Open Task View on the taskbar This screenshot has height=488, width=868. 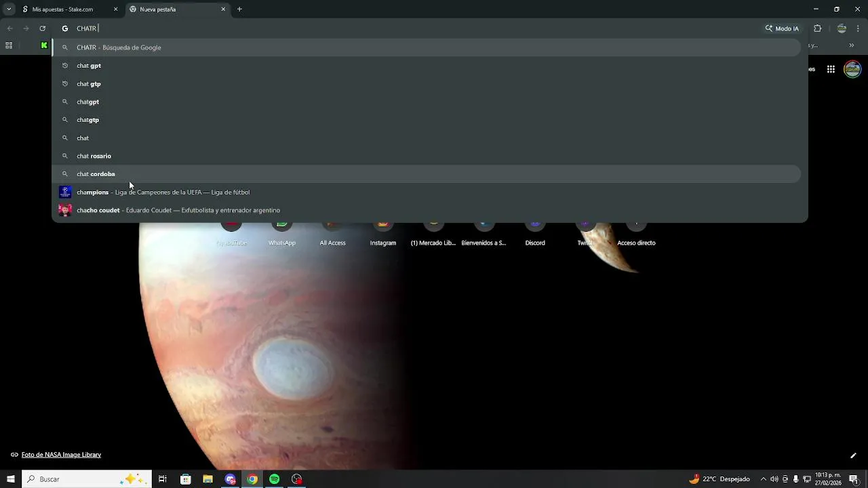pyautogui.click(x=163, y=479)
